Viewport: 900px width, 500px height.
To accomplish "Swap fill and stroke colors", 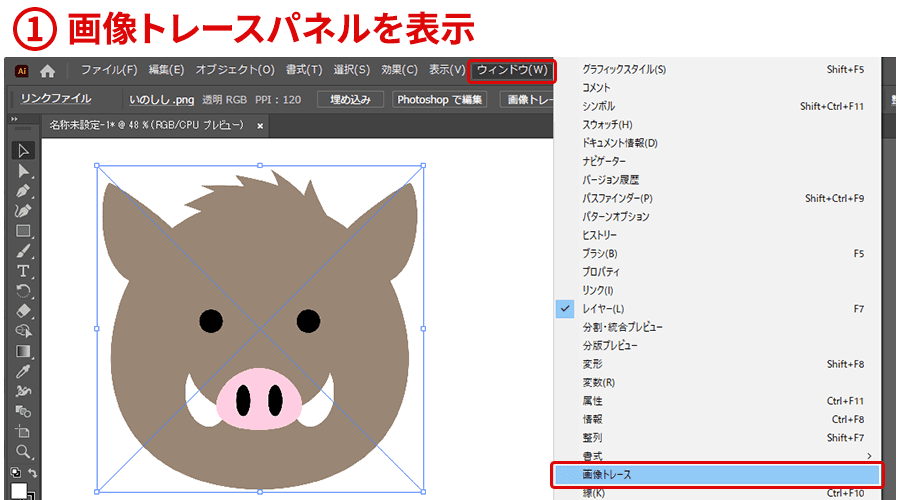I will click(x=33, y=472).
